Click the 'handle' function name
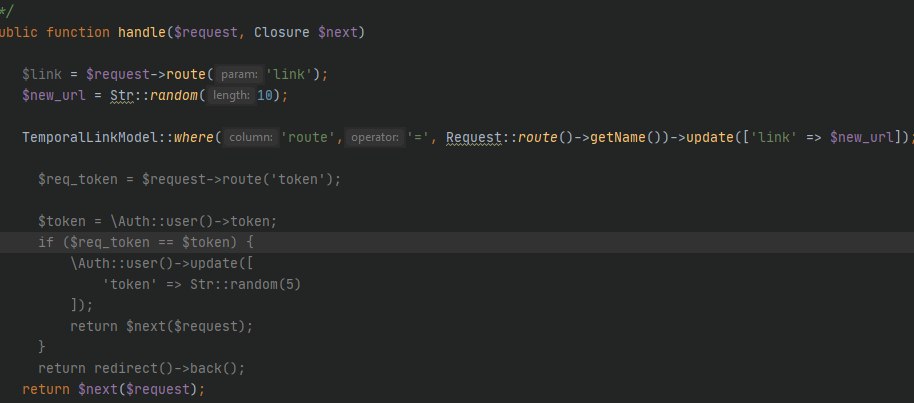Screen dimensions: 914x403 142,32
